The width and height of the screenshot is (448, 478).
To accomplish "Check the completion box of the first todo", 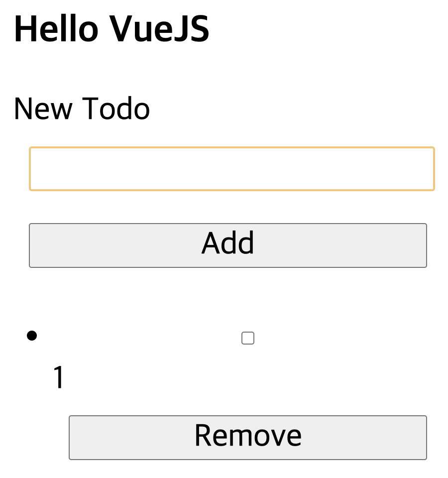I will pos(247,338).
